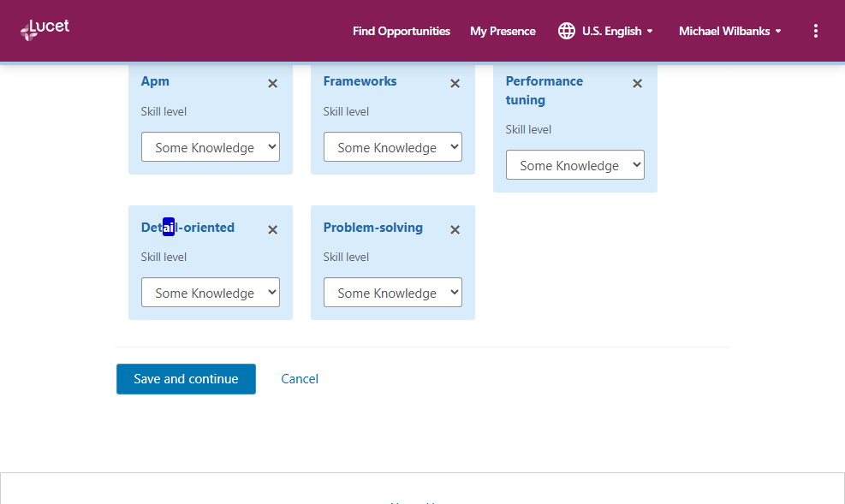
Task: Open the Apm skill level dropdown
Action: click(211, 147)
